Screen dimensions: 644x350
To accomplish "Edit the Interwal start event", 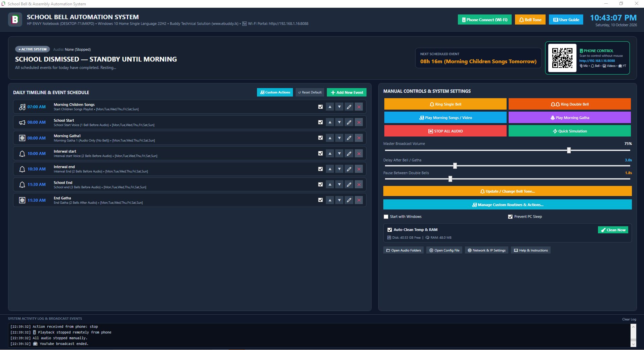I will (x=349, y=153).
